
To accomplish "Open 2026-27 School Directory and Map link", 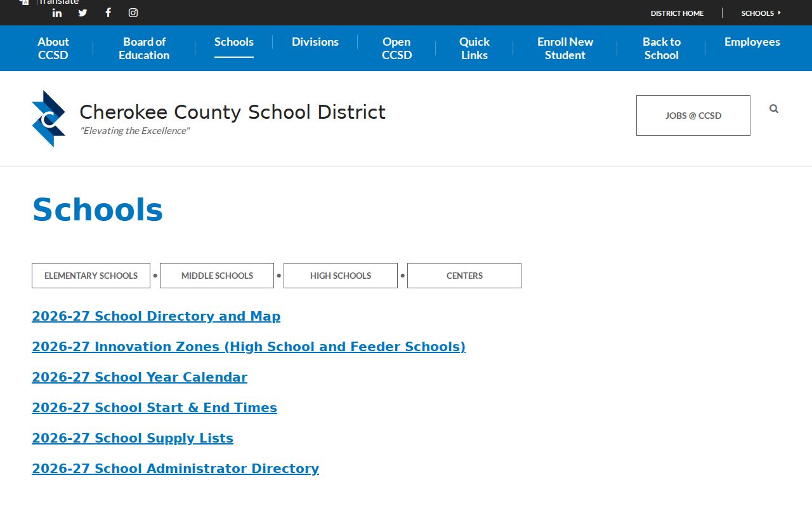I will point(156,316).
